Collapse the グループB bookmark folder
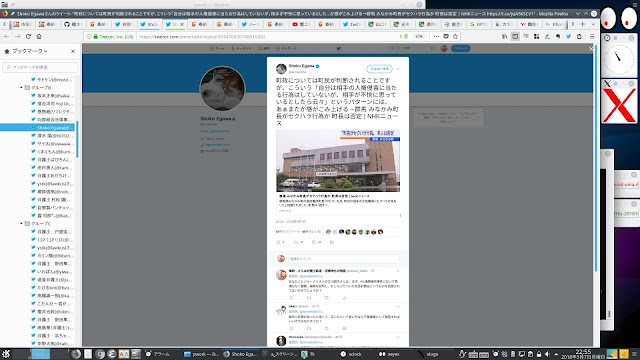Image resolution: width=640 pixels, height=360 pixels. pyautogui.click(x=21, y=88)
